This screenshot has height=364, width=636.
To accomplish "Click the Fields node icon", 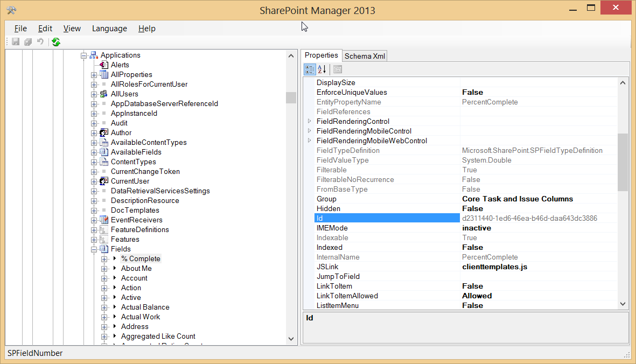I will (x=104, y=249).
